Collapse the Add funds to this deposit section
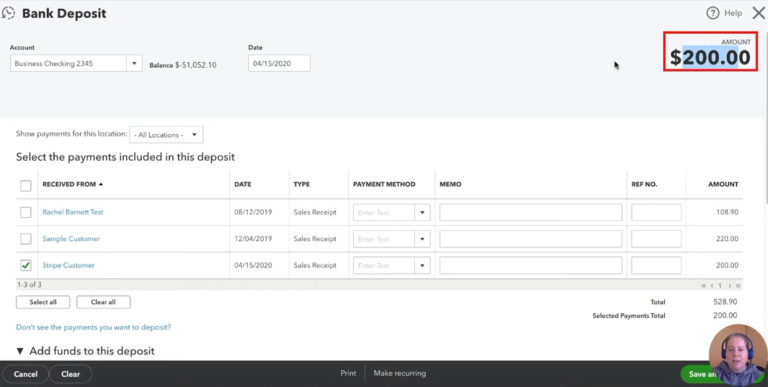The image size is (768, 387). point(20,351)
